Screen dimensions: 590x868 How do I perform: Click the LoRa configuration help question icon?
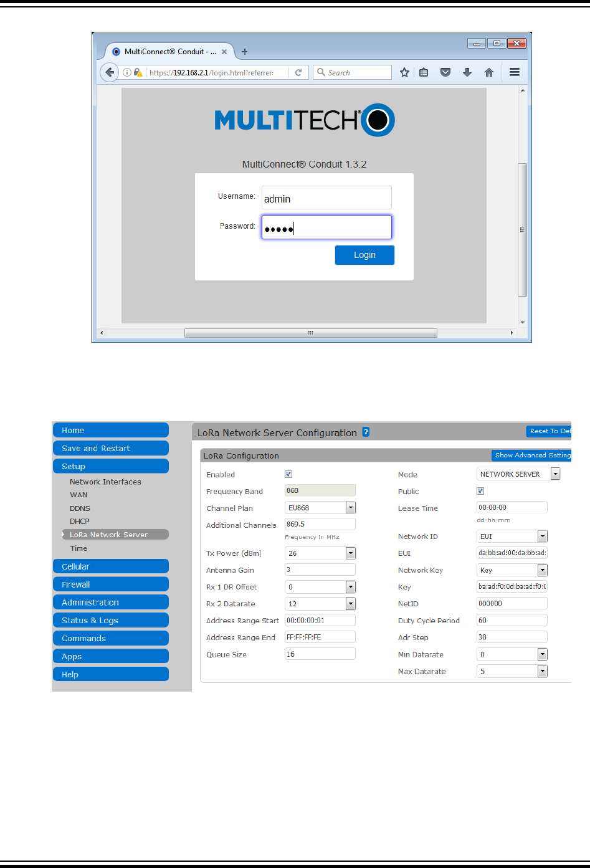pyautogui.click(x=366, y=432)
